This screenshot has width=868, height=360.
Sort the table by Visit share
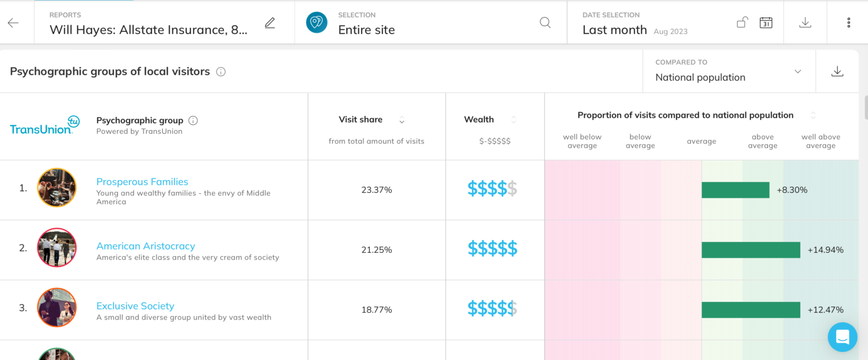401,120
